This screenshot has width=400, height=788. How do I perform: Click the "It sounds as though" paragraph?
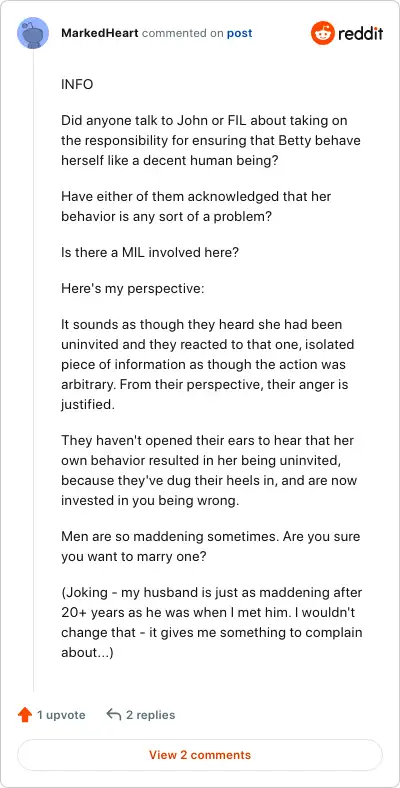(x=208, y=364)
